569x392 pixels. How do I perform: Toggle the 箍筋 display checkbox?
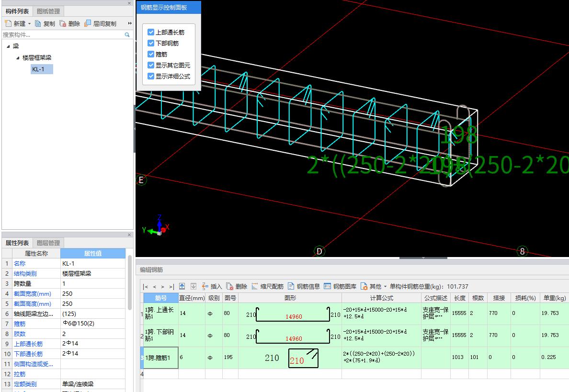coord(151,55)
